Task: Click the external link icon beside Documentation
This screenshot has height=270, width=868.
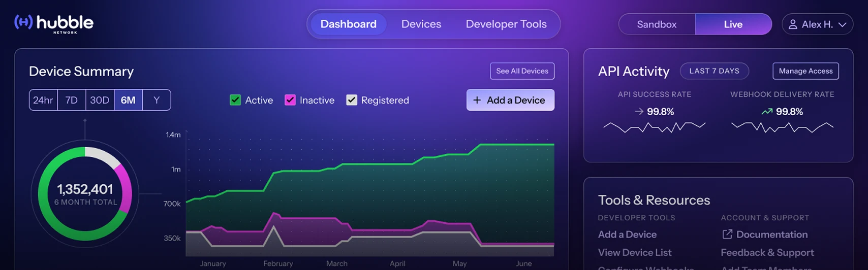Action: (x=727, y=234)
